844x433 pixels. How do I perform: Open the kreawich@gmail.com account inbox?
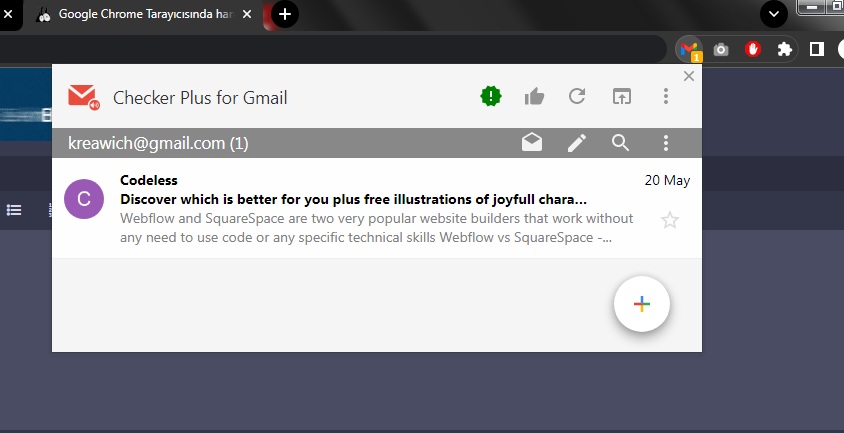point(158,143)
